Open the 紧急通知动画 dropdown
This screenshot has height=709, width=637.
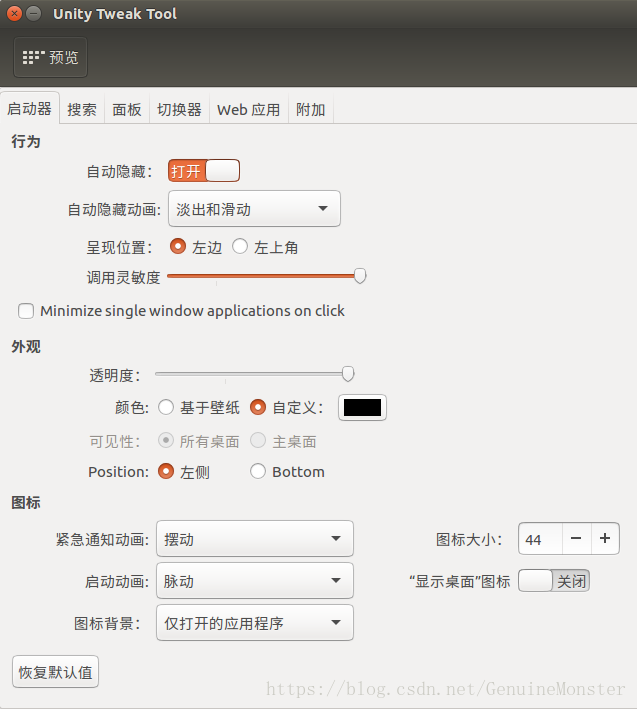[x=255, y=538]
